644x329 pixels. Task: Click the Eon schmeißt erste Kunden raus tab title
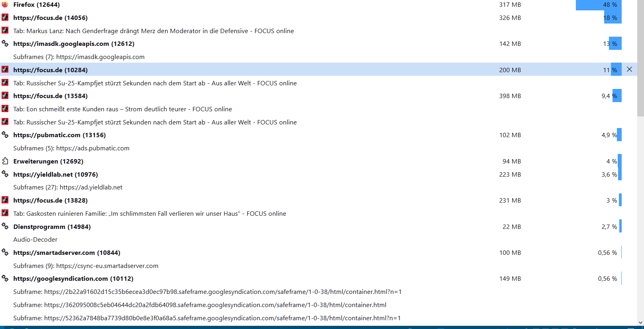[x=123, y=109]
